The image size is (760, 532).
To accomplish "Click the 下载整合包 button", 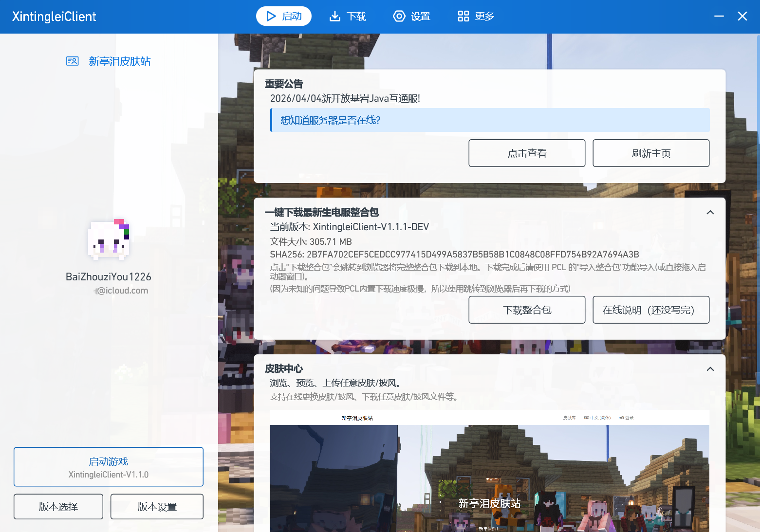I will (x=527, y=310).
